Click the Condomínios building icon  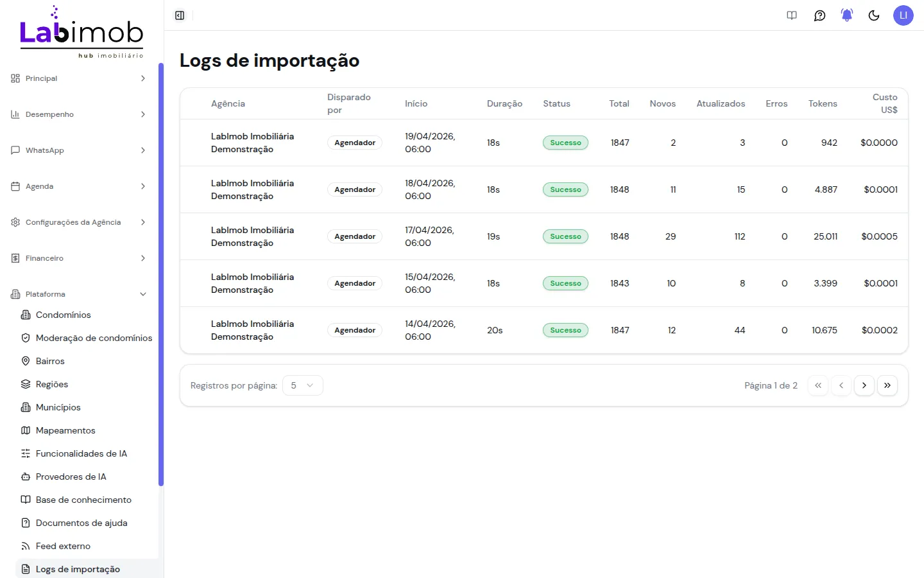tap(26, 315)
